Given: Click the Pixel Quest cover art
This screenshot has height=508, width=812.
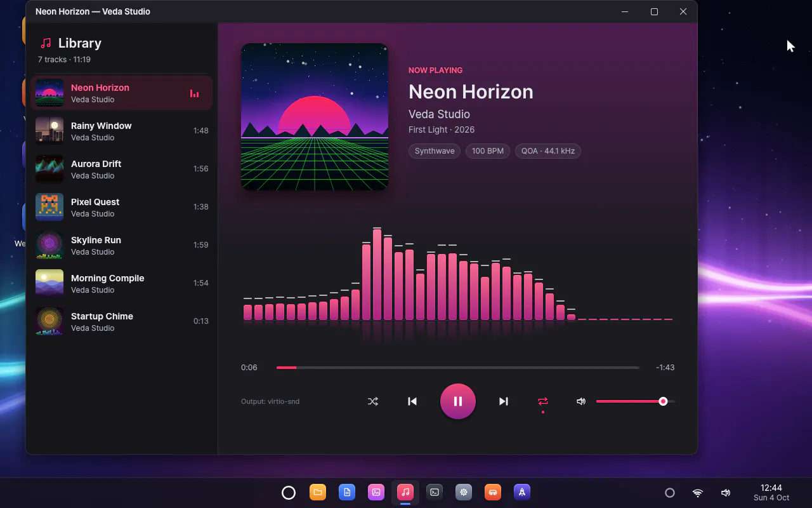Looking at the screenshot, I should pyautogui.click(x=49, y=207).
